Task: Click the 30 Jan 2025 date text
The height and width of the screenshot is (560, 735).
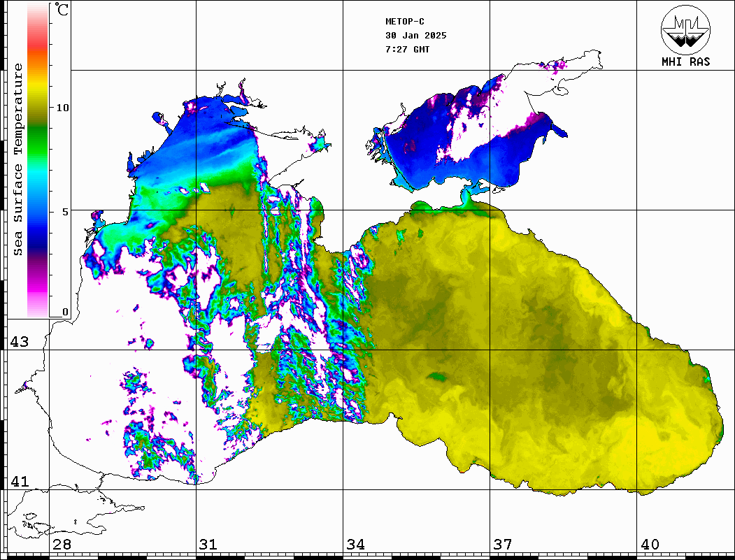Action: pos(415,36)
